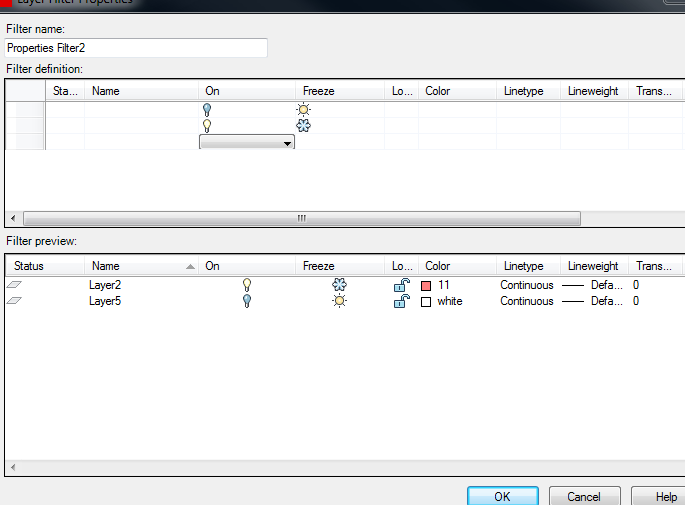Open the On column dropdown in third row
This screenshot has height=505, width=685.
(x=288, y=143)
